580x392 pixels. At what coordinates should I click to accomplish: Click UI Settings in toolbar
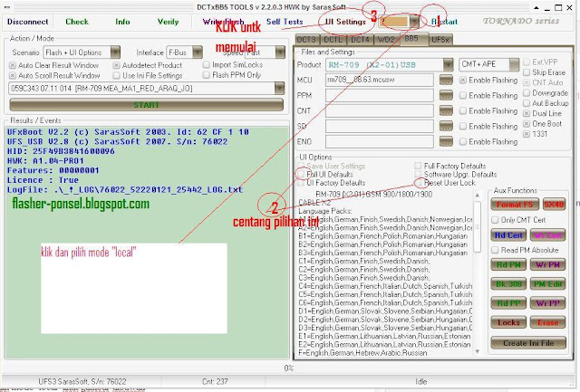click(345, 22)
